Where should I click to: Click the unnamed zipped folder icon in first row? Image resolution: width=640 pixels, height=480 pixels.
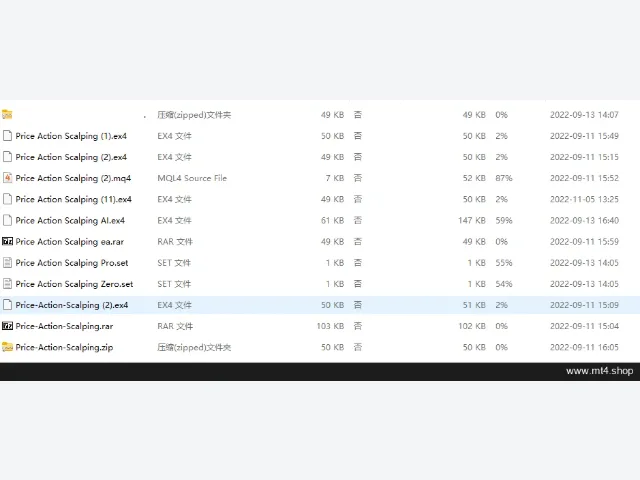pos(7,115)
